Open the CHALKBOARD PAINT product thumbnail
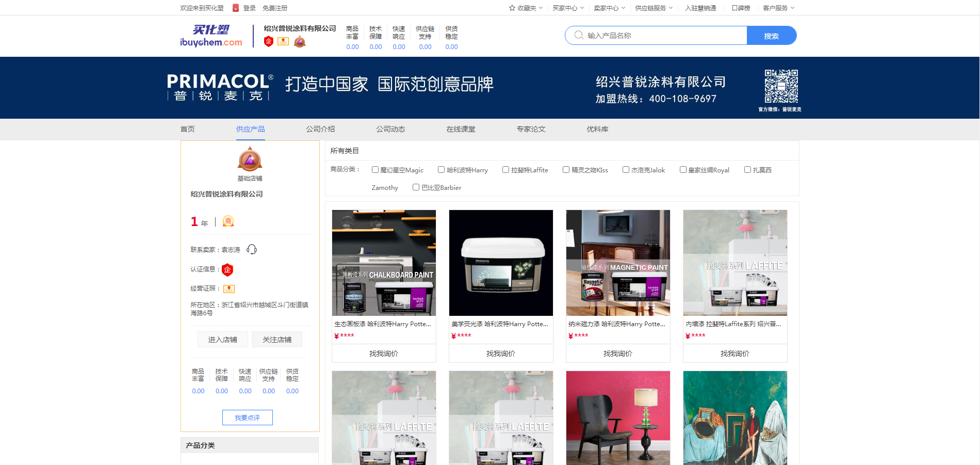This screenshot has width=980, height=465. 384,263
